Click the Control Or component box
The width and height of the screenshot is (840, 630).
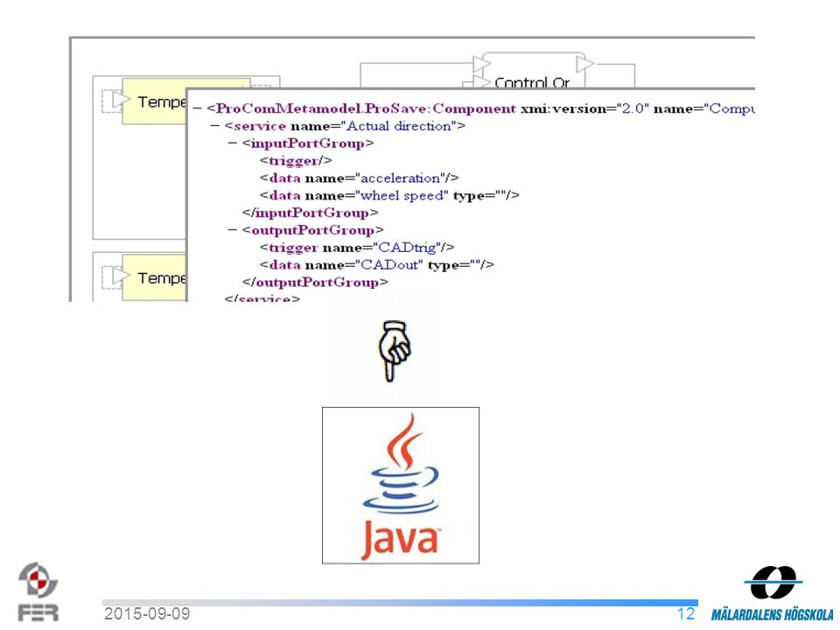533,70
